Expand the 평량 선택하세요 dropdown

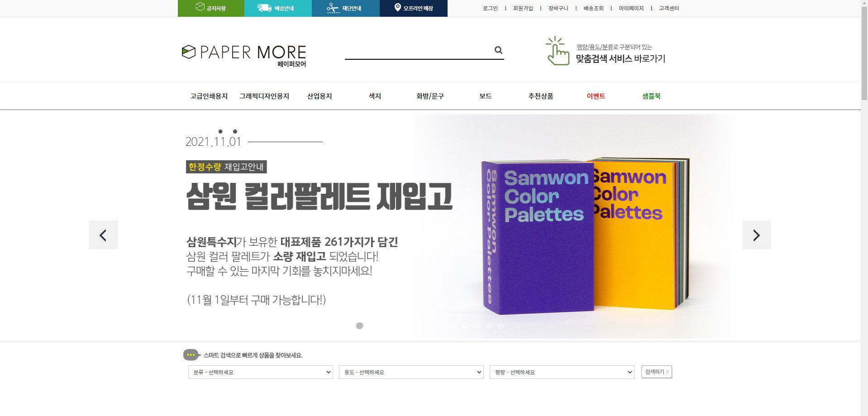click(x=562, y=372)
